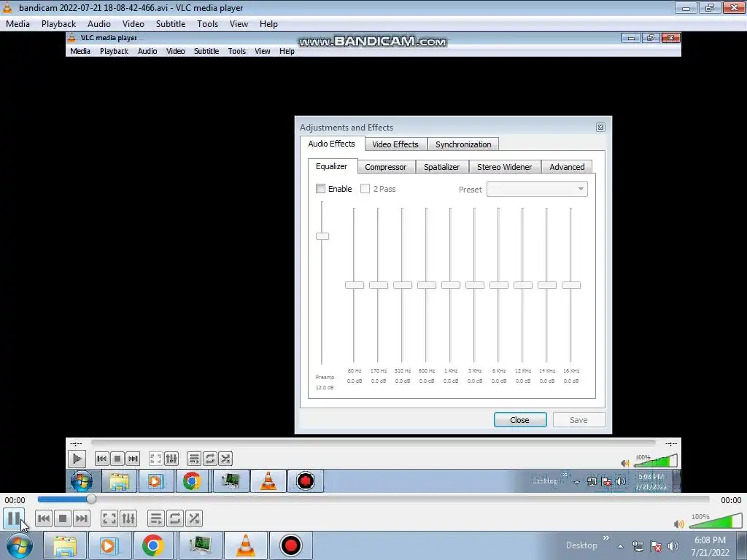Open Help menu in inner VLC window
This screenshot has width=747, height=560.
click(287, 51)
